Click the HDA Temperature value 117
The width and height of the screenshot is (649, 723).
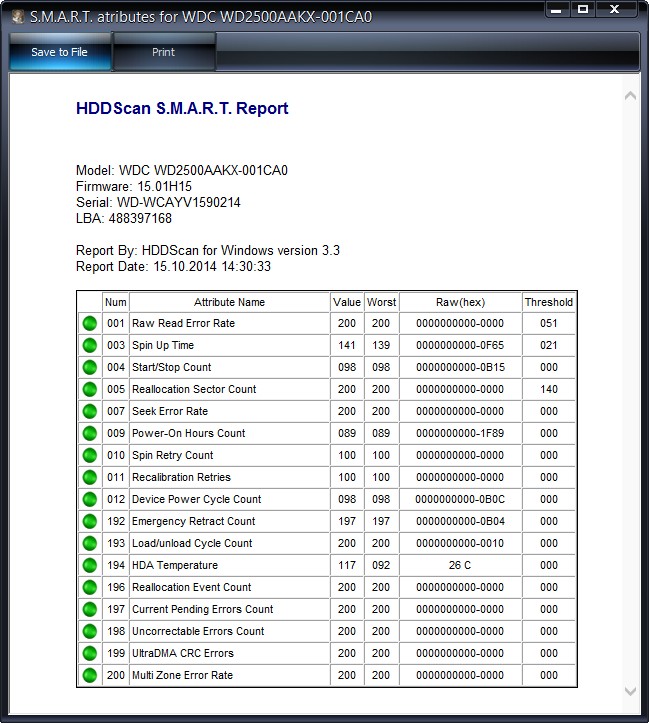click(x=347, y=565)
